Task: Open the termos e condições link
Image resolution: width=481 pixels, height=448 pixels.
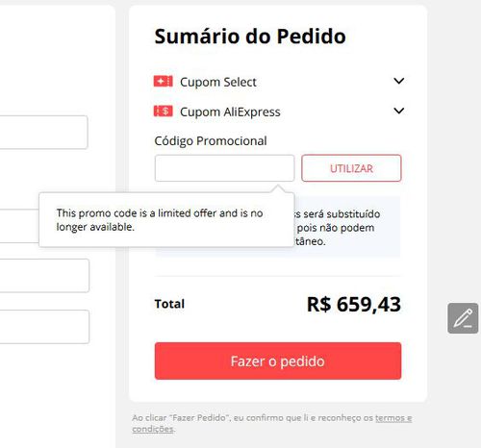Action: [x=271, y=423]
